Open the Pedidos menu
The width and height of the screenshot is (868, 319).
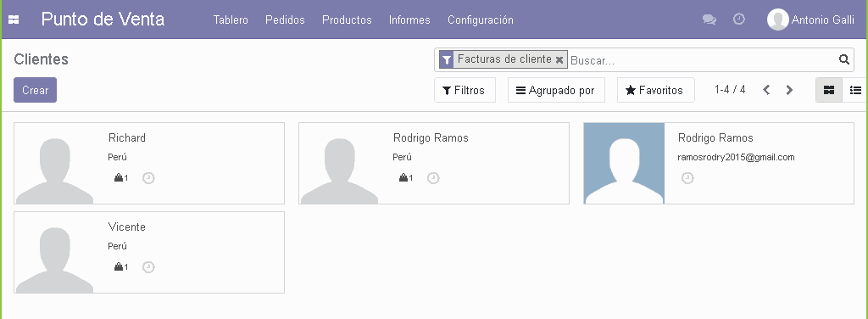click(x=285, y=20)
